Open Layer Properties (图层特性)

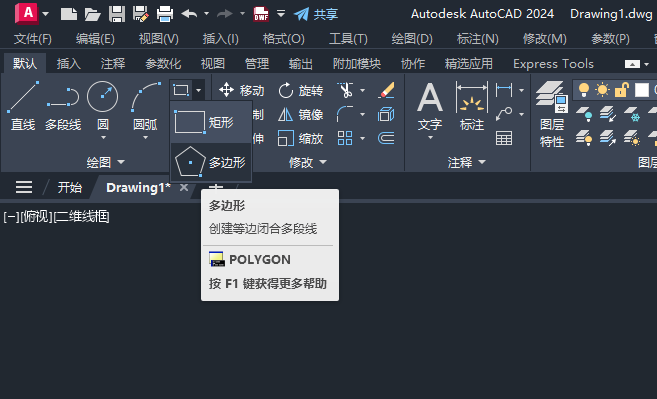point(552,114)
